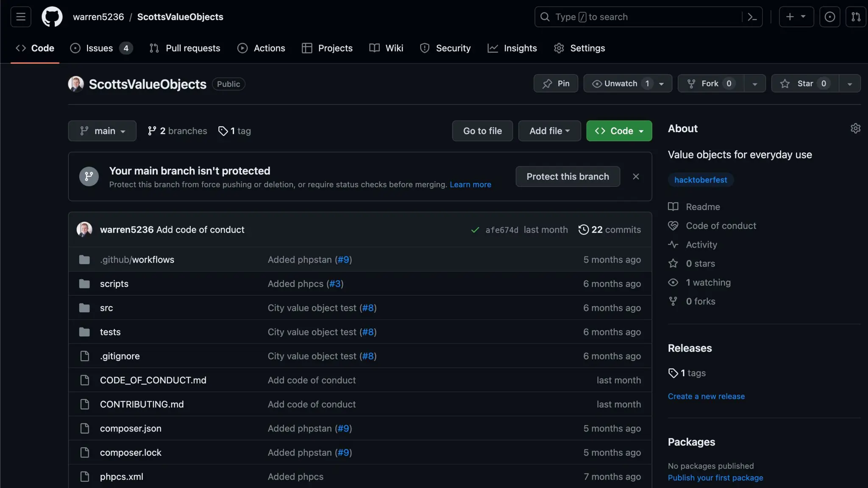Click Create a new release link
The height and width of the screenshot is (488, 868).
coord(706,396)
